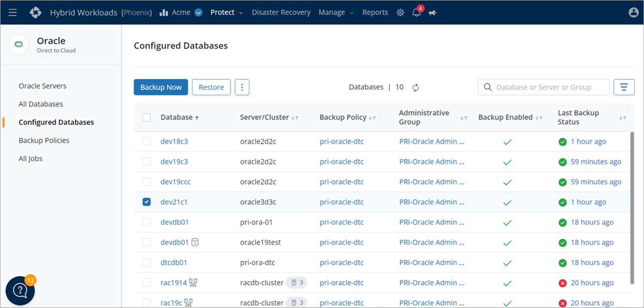Screen dimensions: 644x308
Task: Select the rac1914 row checkbox
Action: pos(147,282)
